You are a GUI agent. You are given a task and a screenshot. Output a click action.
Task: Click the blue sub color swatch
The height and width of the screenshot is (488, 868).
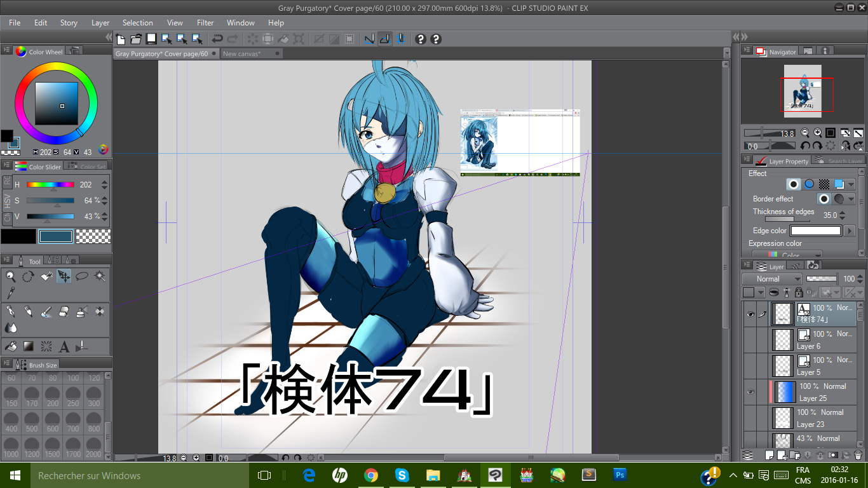(56, 236)
